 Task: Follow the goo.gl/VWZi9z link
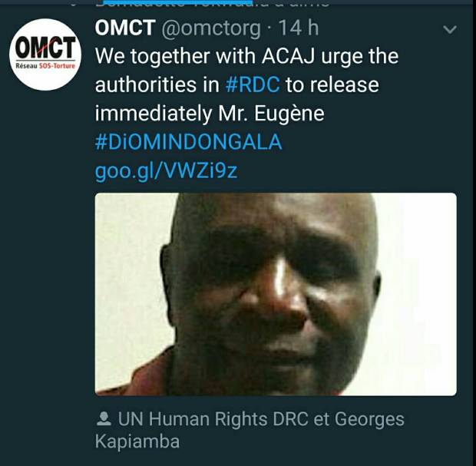click(x=166, y=171)
